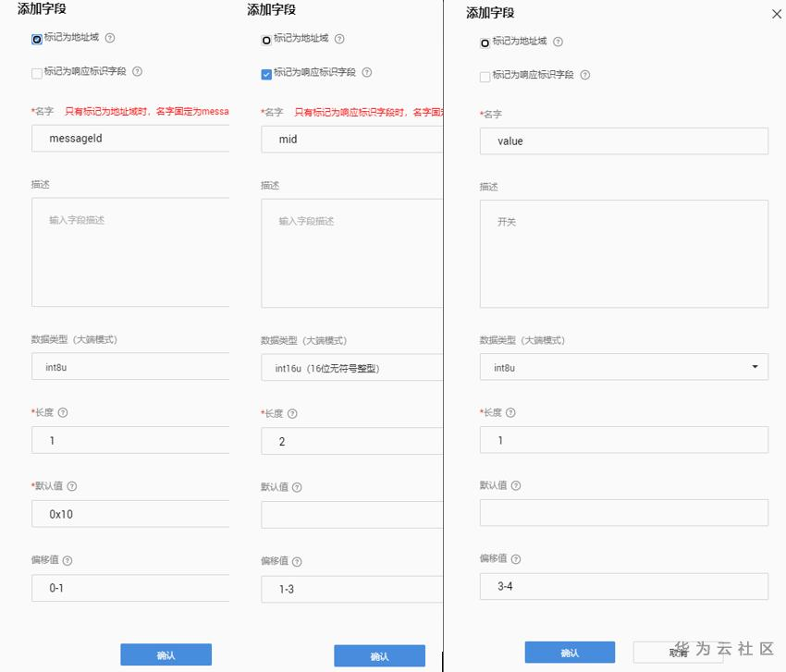
Task: Open int8u data type dropdown in value panel
Action: (623, 367)
